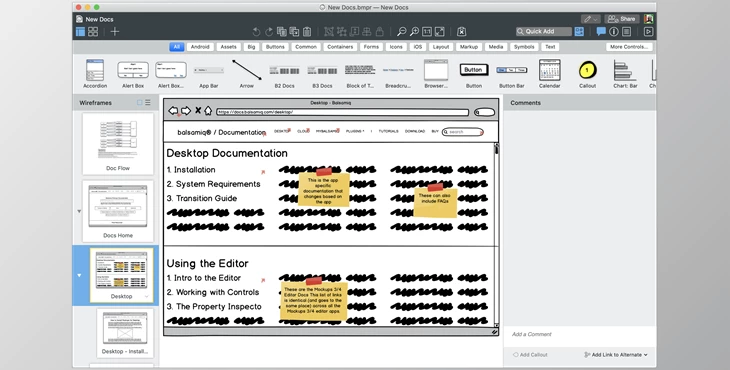
Task: Click the plus icon to add wireframe
Action: 115,32
